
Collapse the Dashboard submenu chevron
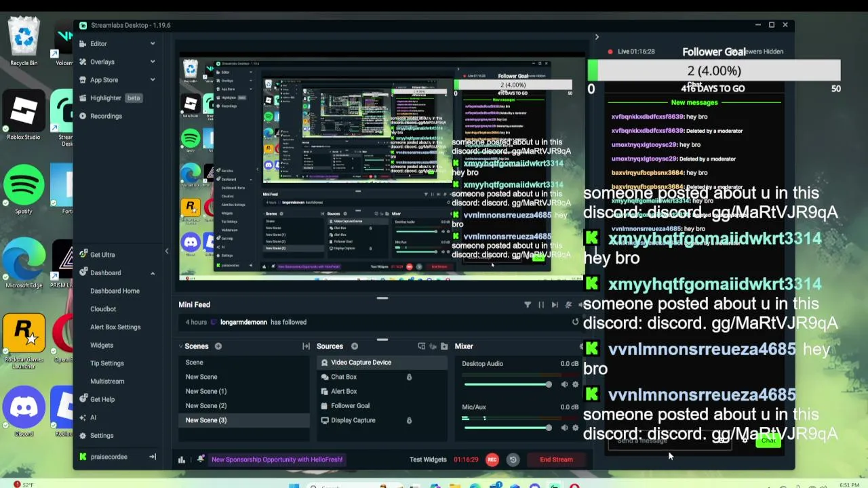coord(153,272)
